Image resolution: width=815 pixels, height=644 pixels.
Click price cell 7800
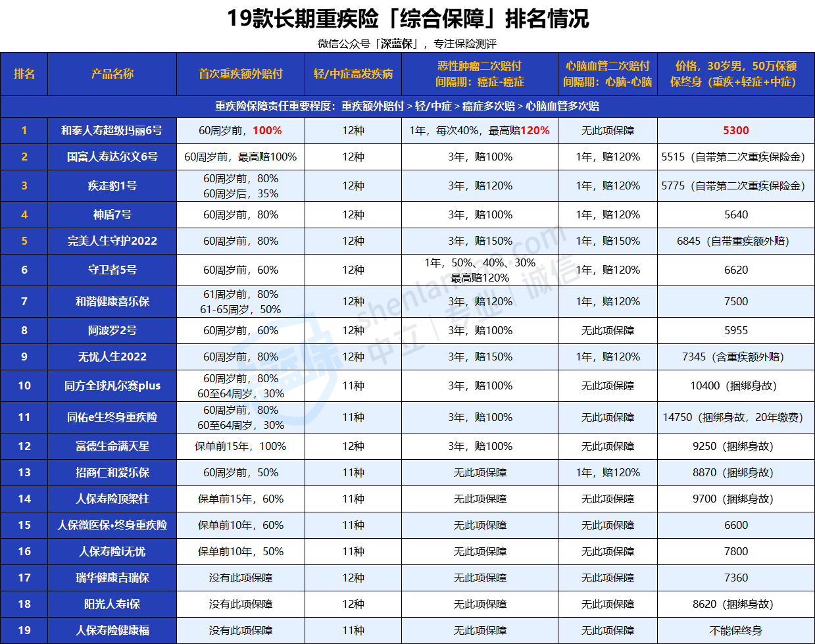(x=736, y=551)
